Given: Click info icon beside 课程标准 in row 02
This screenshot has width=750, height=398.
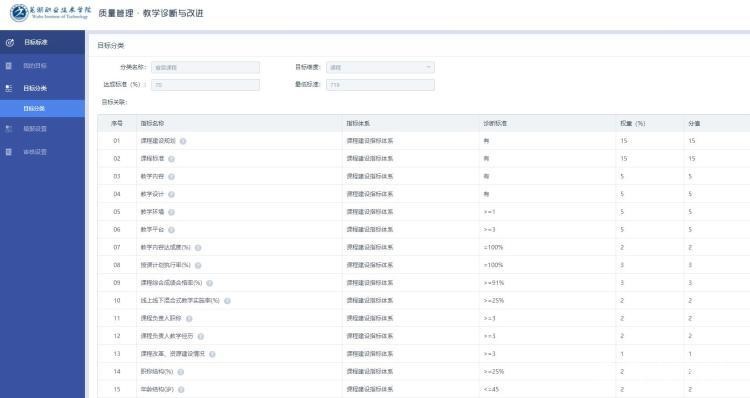Looking at the screenshot, I should [x=171, y=159].
